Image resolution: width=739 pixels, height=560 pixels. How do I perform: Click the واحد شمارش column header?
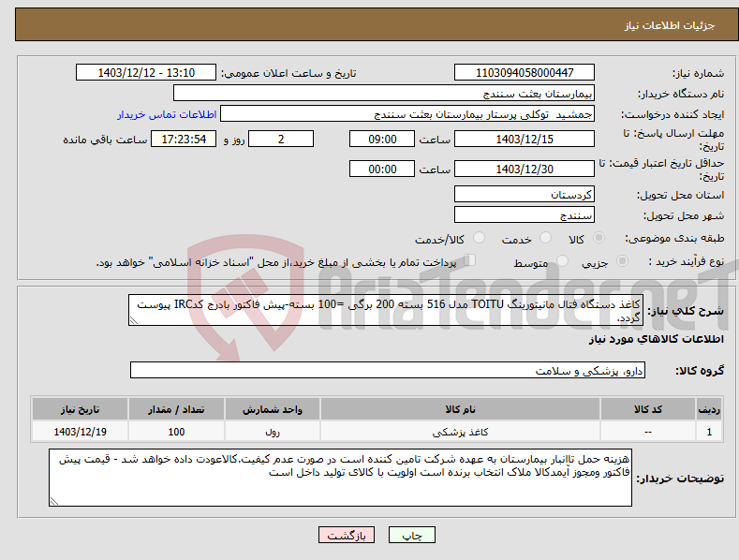[273, 409]
